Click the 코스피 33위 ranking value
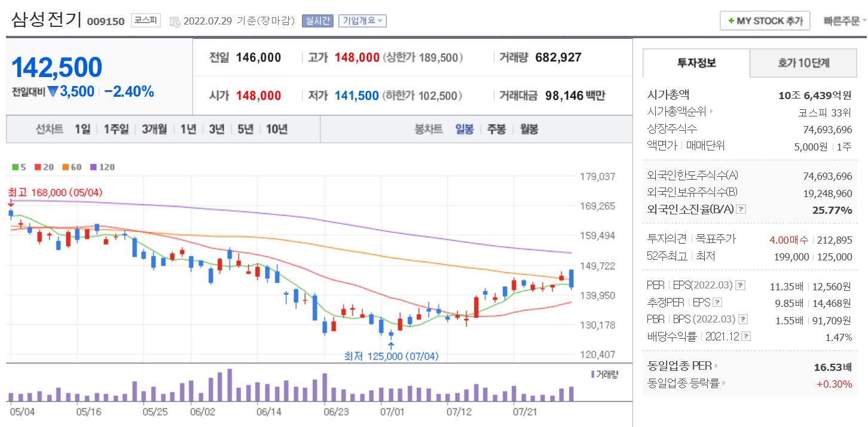The height and width of the screenshot is (427, 868). [825, 112]
